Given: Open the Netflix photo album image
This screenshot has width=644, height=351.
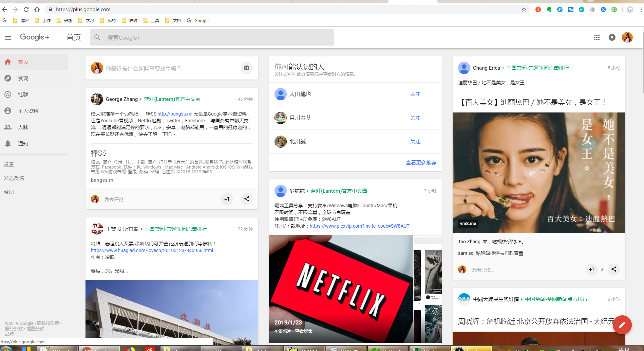Looking at the screenshot, I should pyautogui.click(x=341, y=289).
